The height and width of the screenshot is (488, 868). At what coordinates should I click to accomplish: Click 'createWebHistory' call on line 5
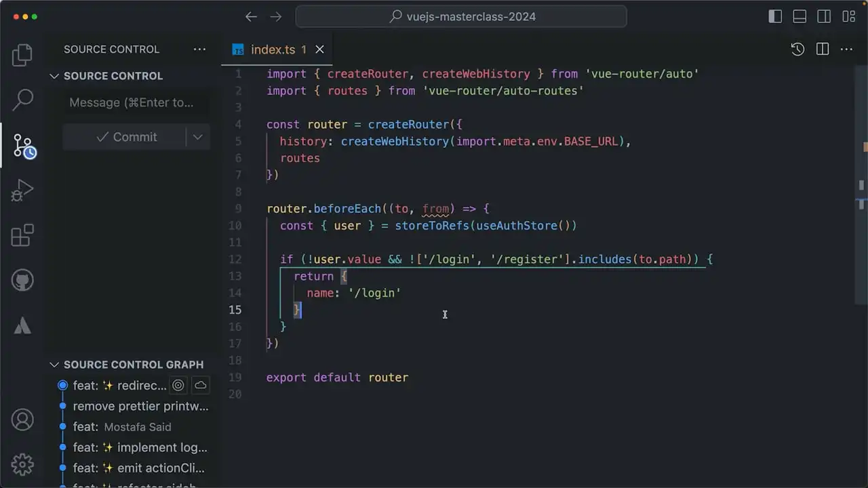click(395, 142)
